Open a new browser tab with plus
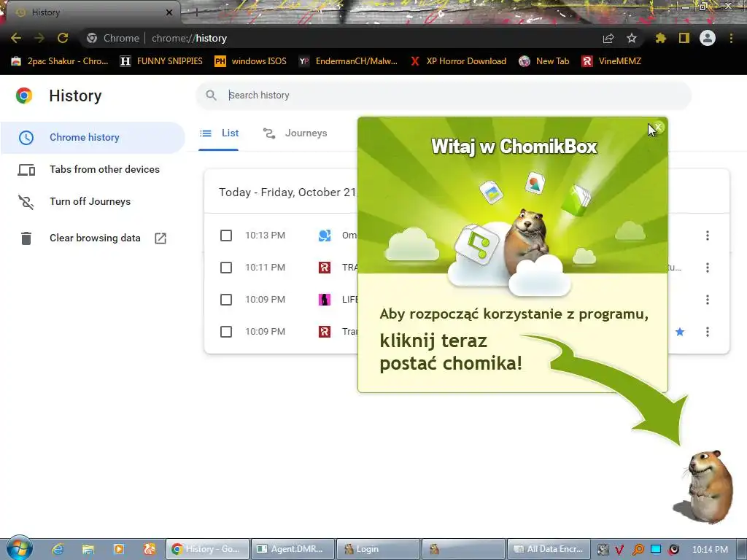The width and height of the screenshot is (747, 560). 196,13
